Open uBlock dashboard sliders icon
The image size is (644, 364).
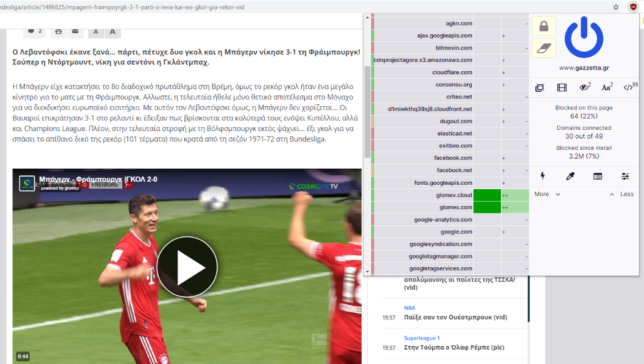point(625,176)
